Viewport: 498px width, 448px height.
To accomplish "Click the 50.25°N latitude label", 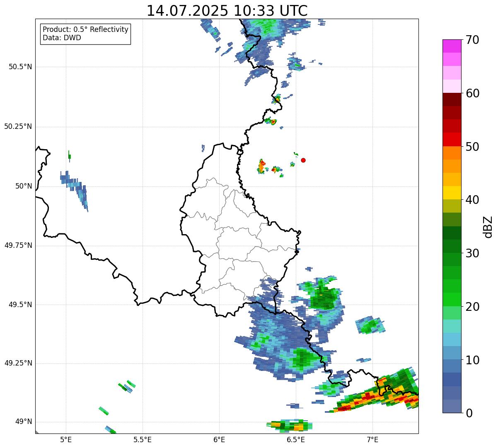I will click(x=18, y=126).
